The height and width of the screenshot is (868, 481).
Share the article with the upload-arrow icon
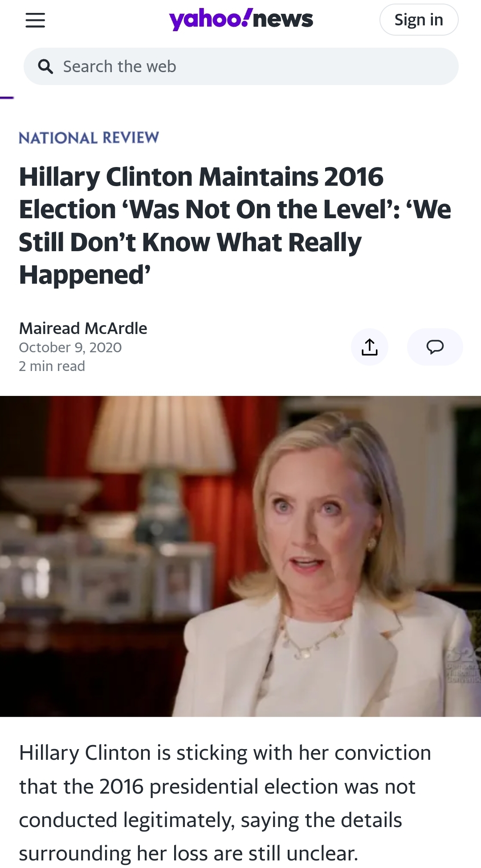(x=370, y=347)
